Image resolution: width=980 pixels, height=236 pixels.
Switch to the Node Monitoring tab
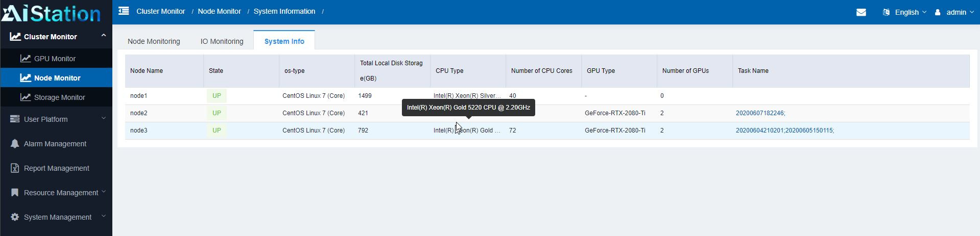point(154,41)
